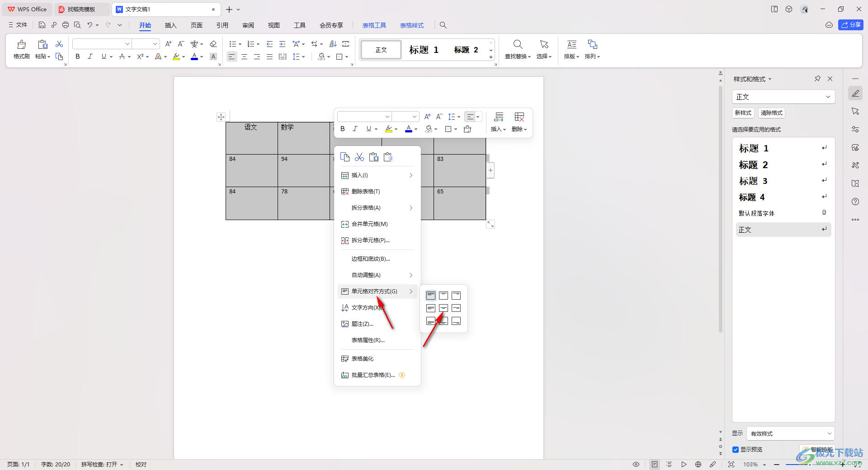Open the font name dropdown in ribbon
The image size is (868, 470).
pos(127,44)
